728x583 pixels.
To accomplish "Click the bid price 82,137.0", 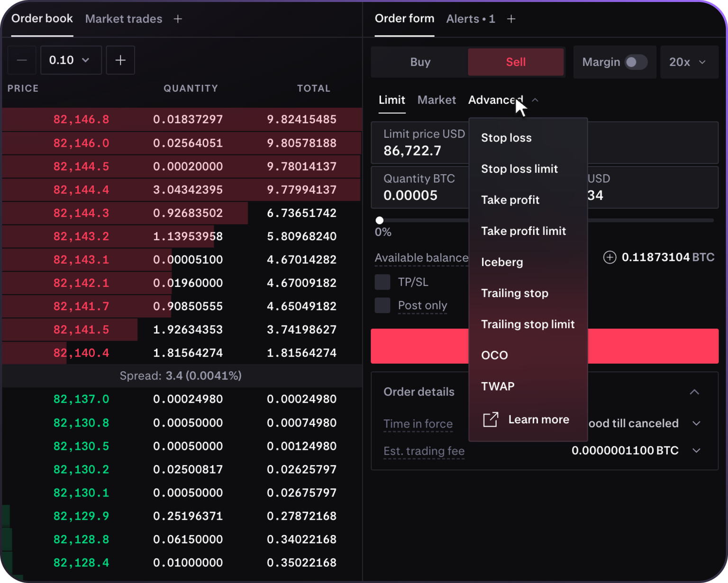I will 81,399.
